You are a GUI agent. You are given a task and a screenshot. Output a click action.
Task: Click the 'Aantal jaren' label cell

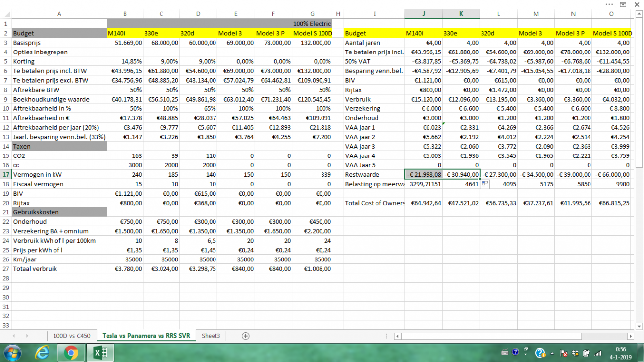[374, 43]
